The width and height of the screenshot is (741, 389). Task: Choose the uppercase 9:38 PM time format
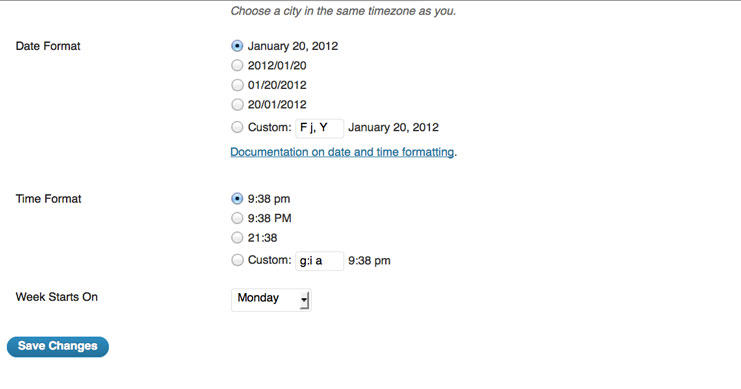pyautogui.click(x=237, y=218)
